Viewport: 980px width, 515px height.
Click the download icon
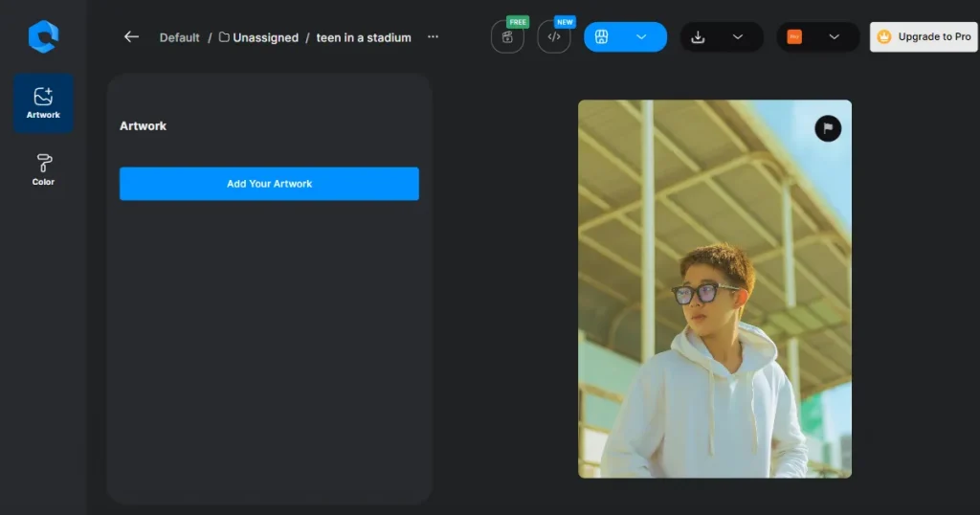(x=698, y=37)
